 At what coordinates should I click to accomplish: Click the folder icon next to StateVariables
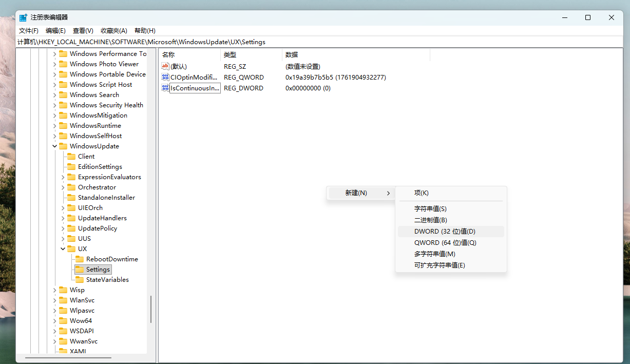80,280
